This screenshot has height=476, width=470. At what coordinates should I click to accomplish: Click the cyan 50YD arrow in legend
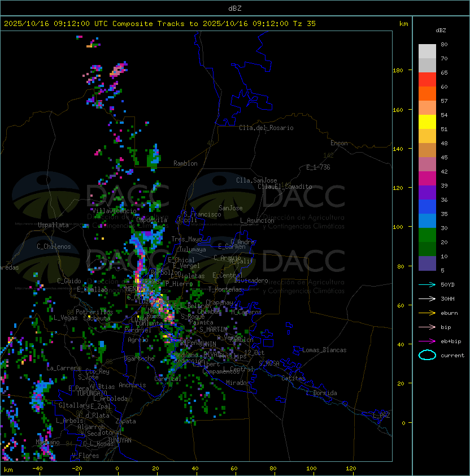[427, 284]
